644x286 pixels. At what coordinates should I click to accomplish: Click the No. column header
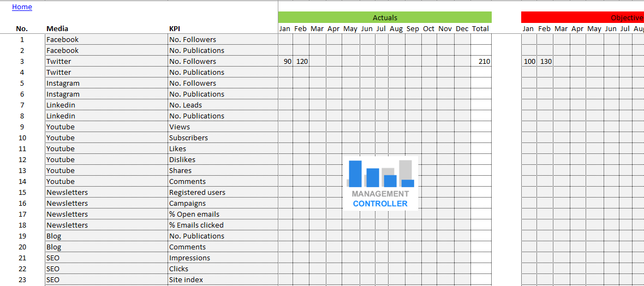click(22, 28)
